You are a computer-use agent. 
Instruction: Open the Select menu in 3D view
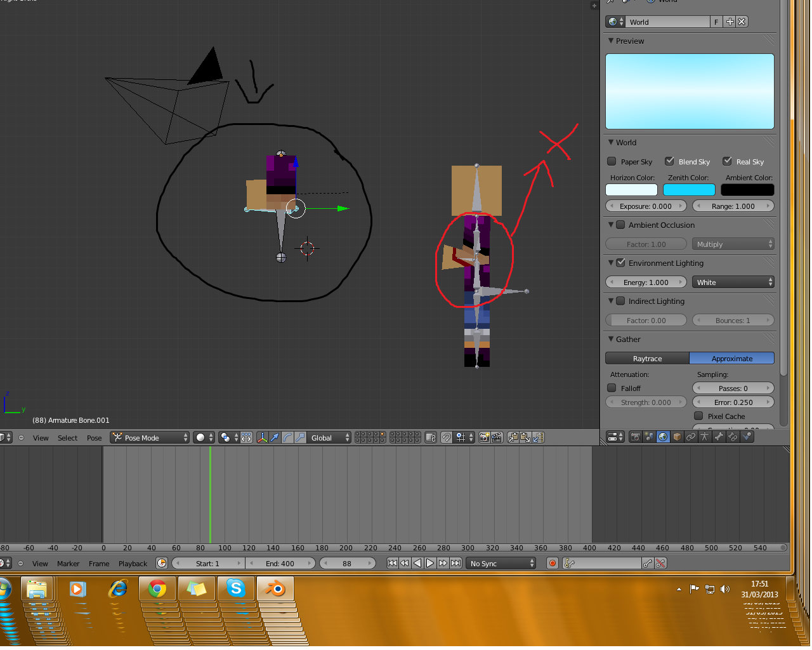point(67,438)
